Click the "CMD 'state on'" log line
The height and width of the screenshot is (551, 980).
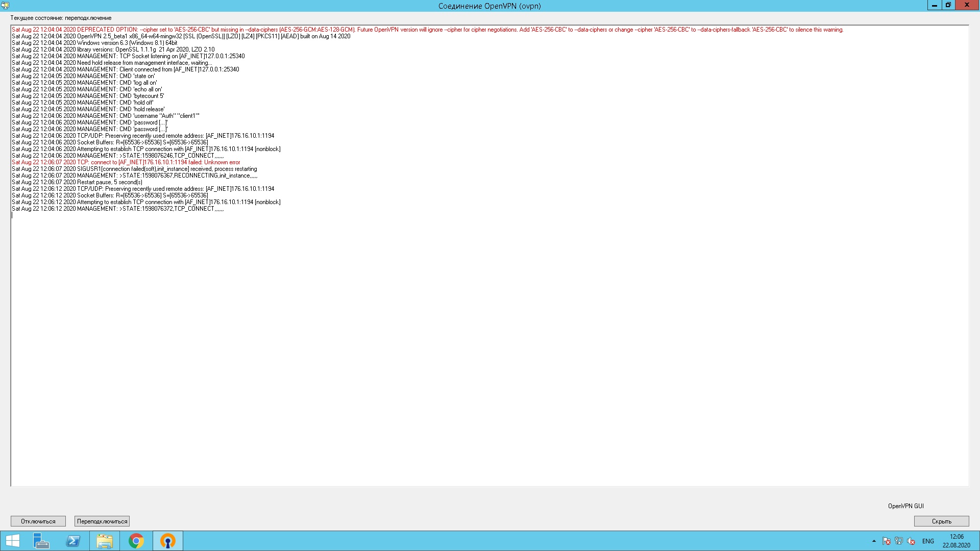pos(83,76)
